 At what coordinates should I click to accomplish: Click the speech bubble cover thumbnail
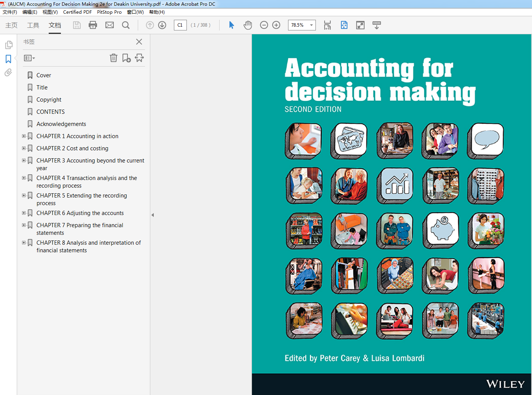486,141
